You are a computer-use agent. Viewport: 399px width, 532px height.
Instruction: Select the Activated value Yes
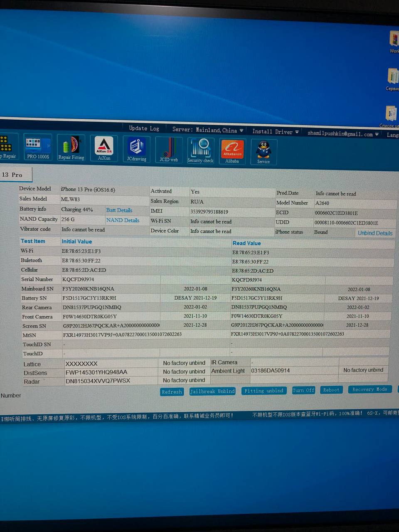pos(195,192)
